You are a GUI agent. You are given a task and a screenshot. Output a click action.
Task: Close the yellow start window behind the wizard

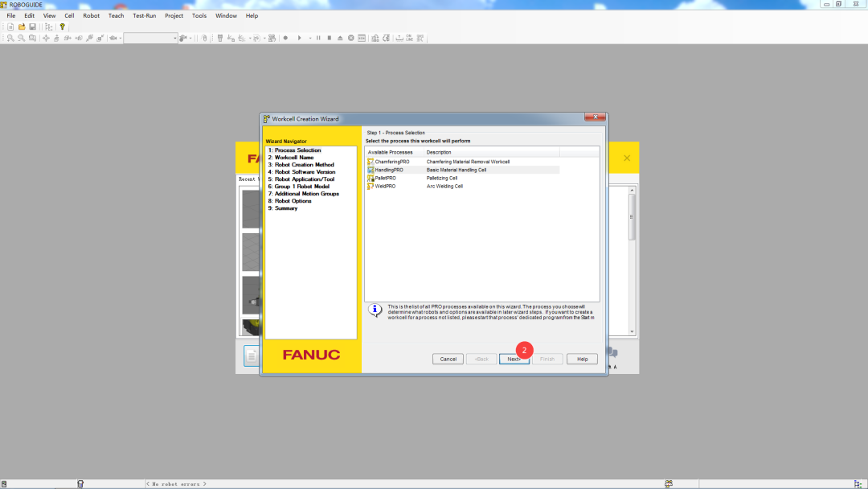coord(627,158)
